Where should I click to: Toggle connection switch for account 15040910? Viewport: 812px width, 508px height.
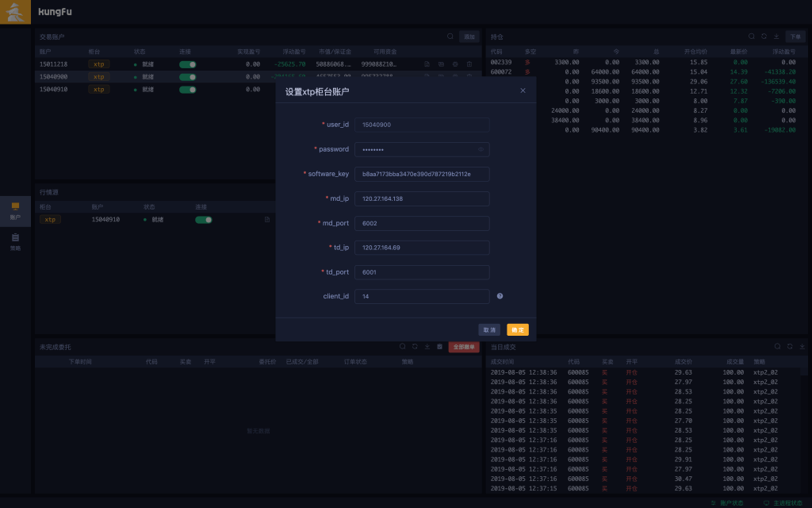pos(187,89)
